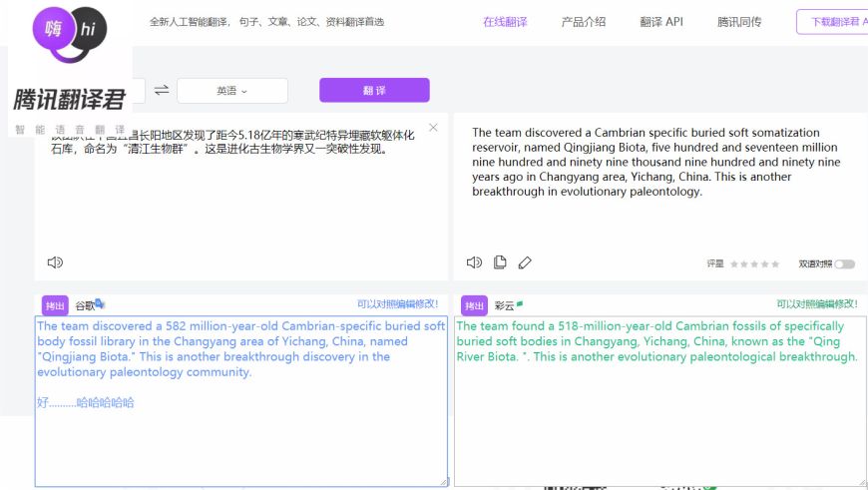Click the green Caiyun icon

point(520,303)
